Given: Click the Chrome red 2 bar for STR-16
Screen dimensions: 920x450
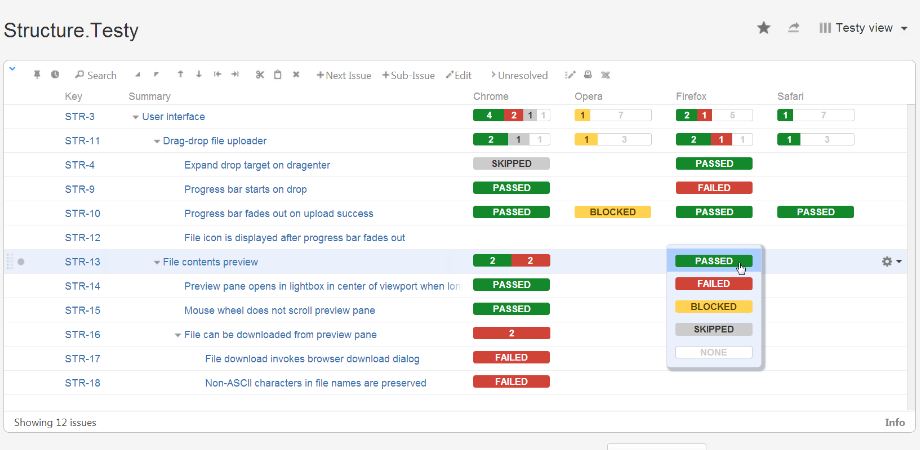Looking at the screenshot, I should coord(512,333).
